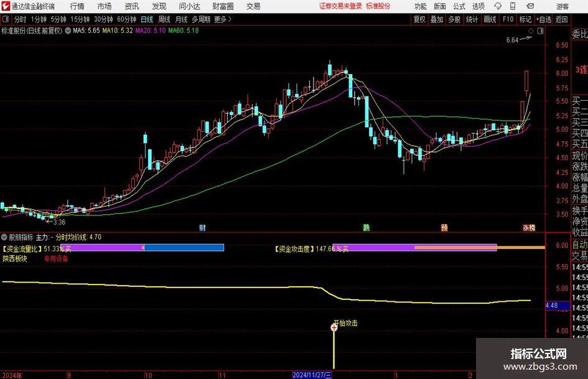Switch to the 5分钟 period tab
Screen dimensions: 588x379
pyautogui.click(x=58, y=19)
